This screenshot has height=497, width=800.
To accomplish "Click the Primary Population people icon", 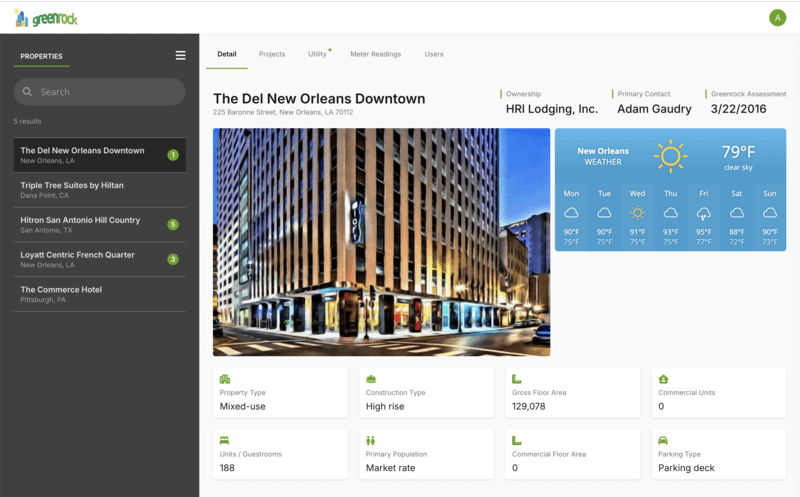I will click(370, 440).
